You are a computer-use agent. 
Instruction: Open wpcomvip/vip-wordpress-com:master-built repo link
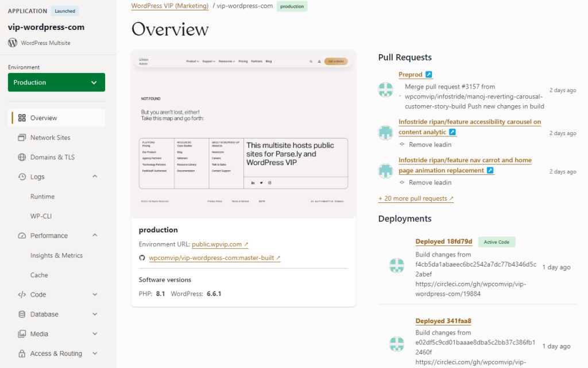pyautogui.click(x=215, y=258)
